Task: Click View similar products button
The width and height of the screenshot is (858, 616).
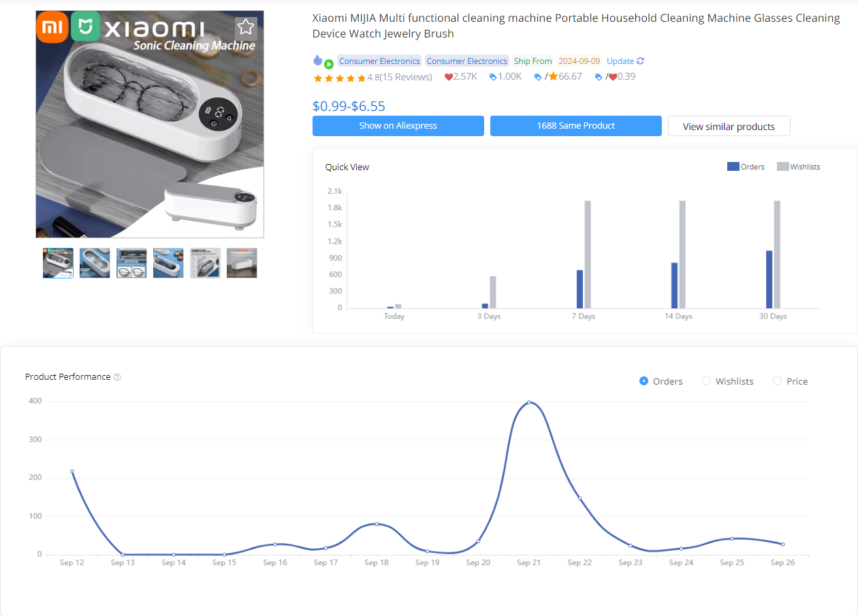Action: [729, 126]
